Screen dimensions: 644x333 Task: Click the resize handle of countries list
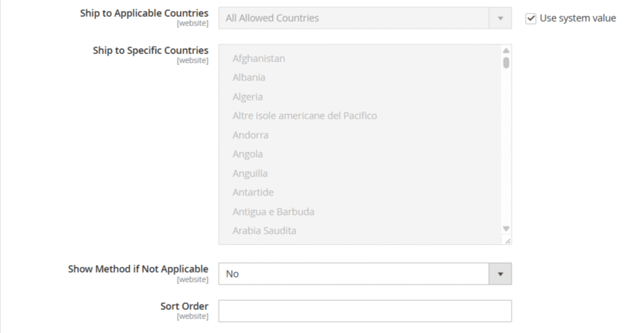[508, 241]
